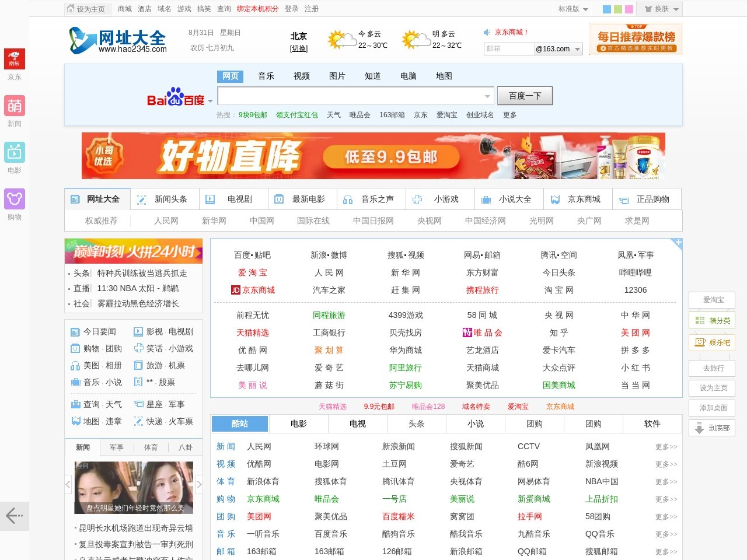This screenshot has width=747, height=560.
Task: Click the 查询·天气 category icon
Action: 75,404
